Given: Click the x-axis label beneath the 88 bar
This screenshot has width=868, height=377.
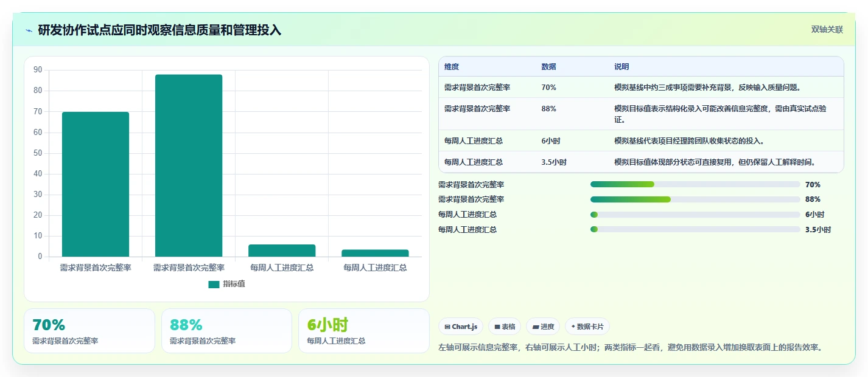Looking at the screenshot, I should pos(189,268).
